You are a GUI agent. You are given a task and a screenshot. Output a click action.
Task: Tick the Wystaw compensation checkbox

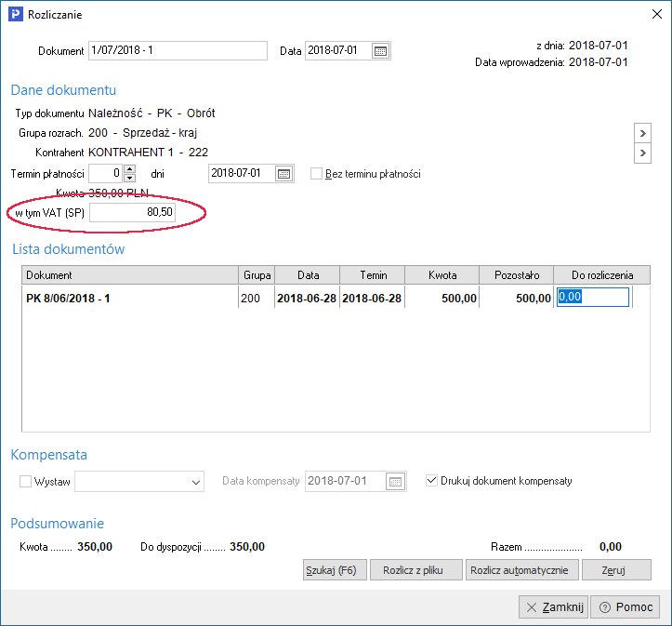(x=25, y=482)
